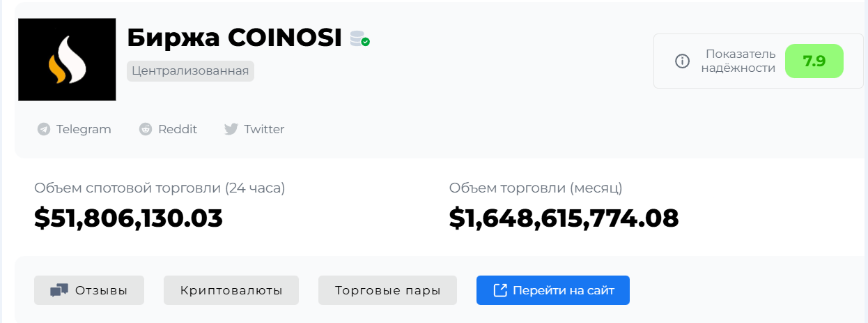Open the Криптовалюты section
868x323 pixels.
pyautogui.click(x=231, y=291)
